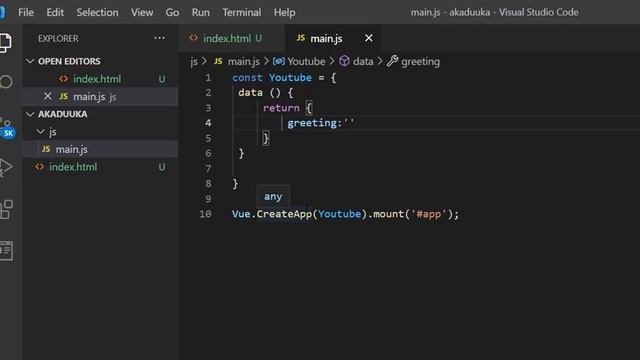
Task: Click the EXPLORER panel title
Action: (x=58, y=38)
